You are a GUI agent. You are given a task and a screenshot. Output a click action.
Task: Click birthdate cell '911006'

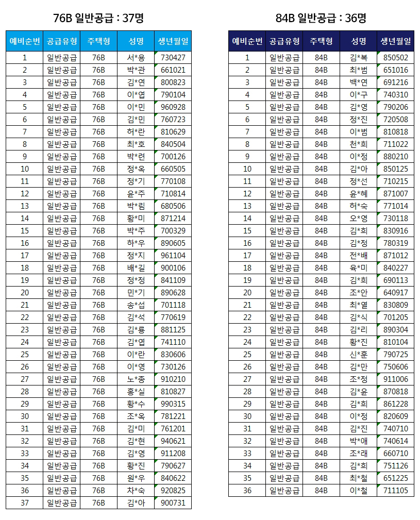[x=395, y=379]
